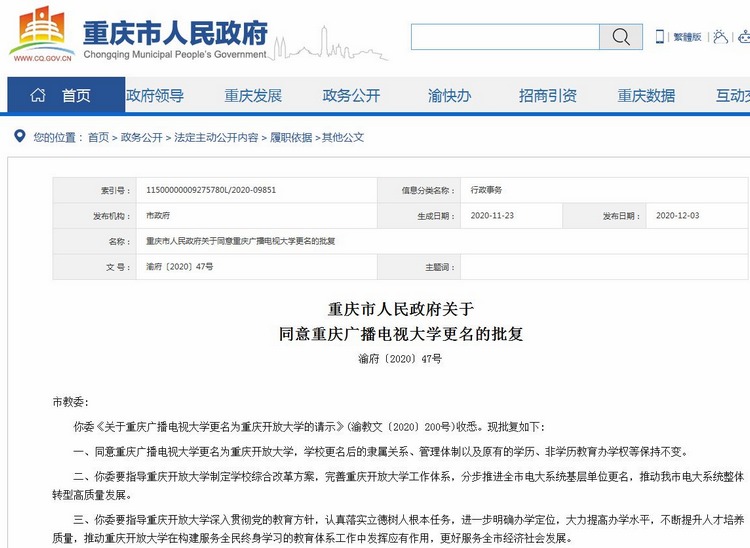Open mobile version phone icon
This screenshot has height=548, width=750.
coord(660,37)
